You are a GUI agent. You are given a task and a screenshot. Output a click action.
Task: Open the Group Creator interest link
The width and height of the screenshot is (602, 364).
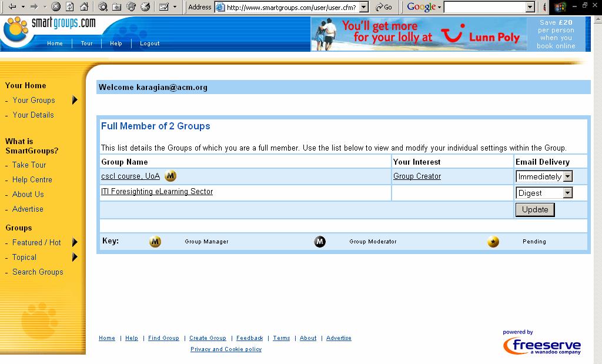click(417, 176)
